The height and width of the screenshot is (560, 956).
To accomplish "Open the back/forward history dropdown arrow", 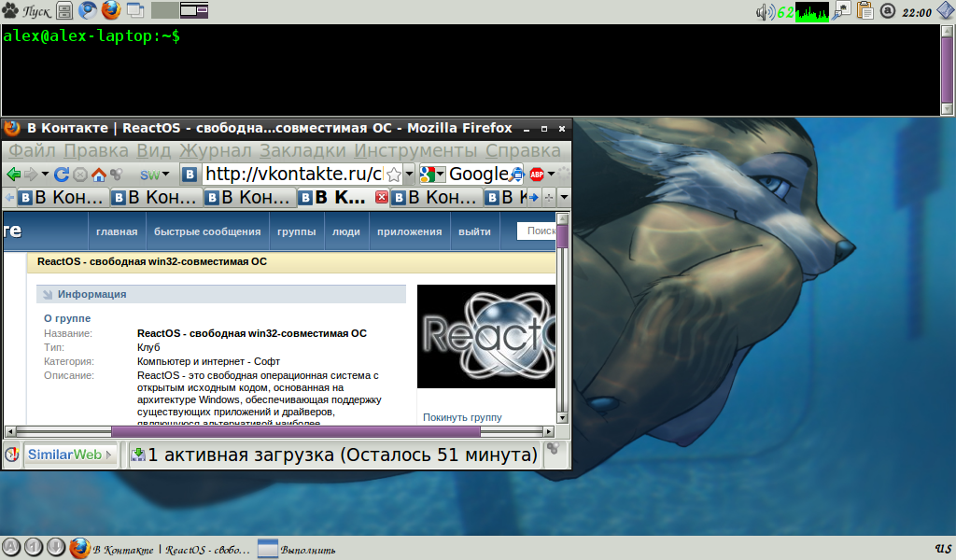I will tap(43, 175).
